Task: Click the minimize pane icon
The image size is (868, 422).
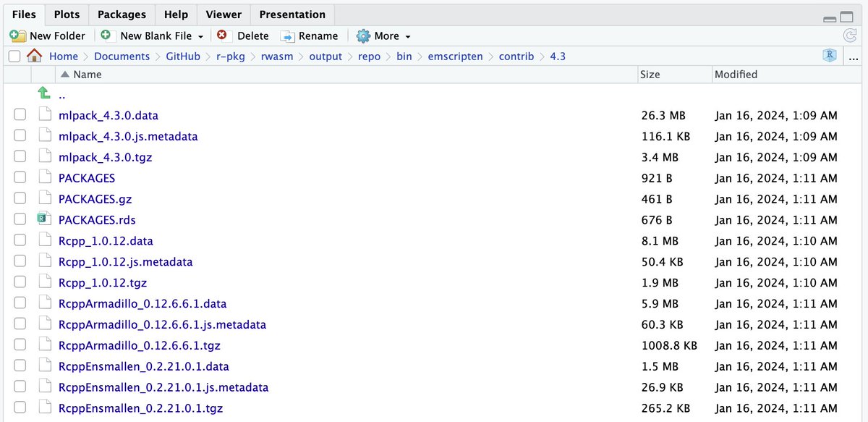Action: (x=830, y=19)
